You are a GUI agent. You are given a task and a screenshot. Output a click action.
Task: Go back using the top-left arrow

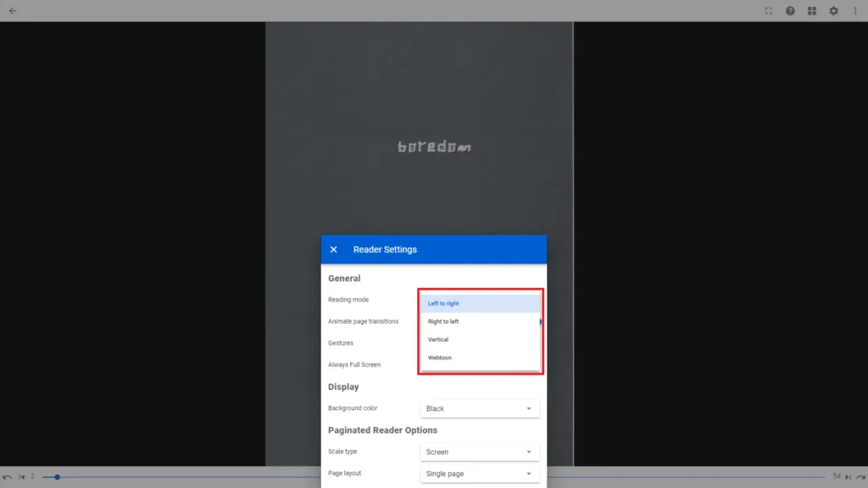tap(13, 11)
